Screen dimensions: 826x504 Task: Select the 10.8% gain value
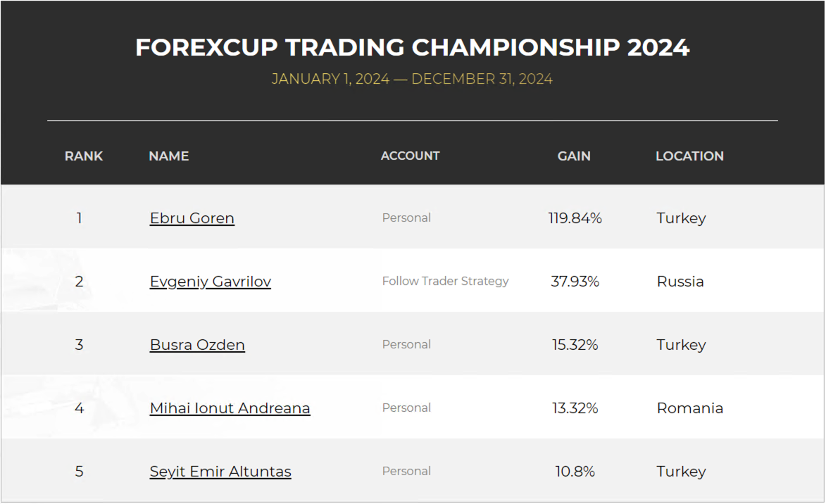coord(575,472)
